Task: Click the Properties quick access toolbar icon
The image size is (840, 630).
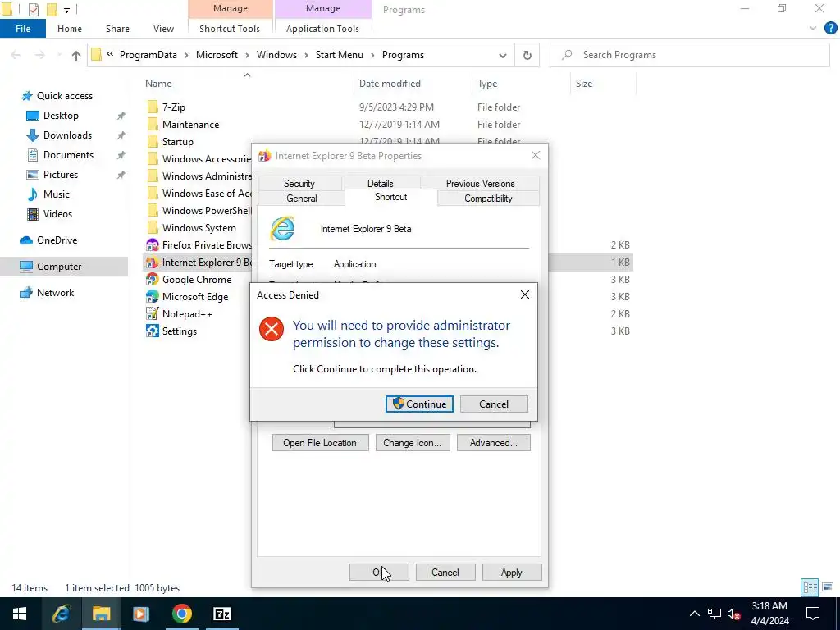Action: point(33,9)
